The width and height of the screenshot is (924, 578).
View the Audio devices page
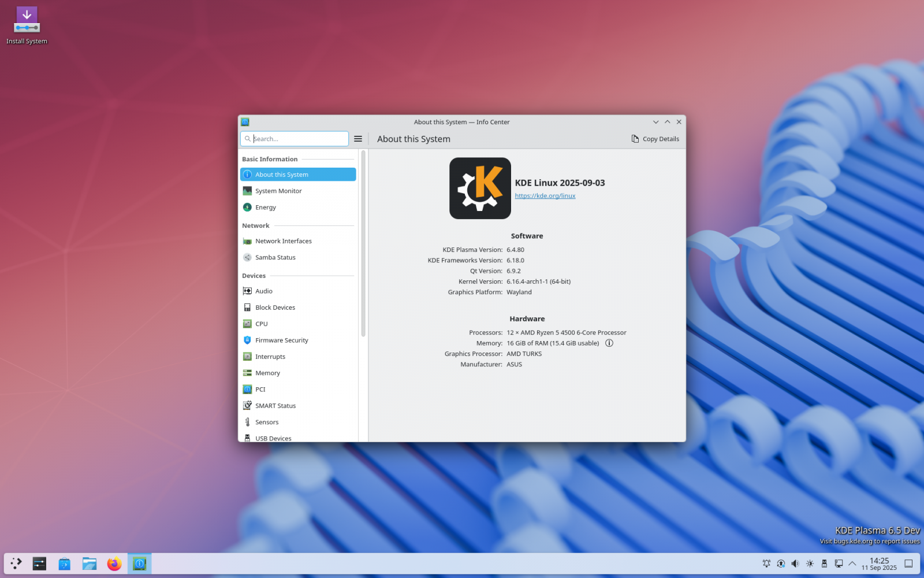click(x=263, y=291)
